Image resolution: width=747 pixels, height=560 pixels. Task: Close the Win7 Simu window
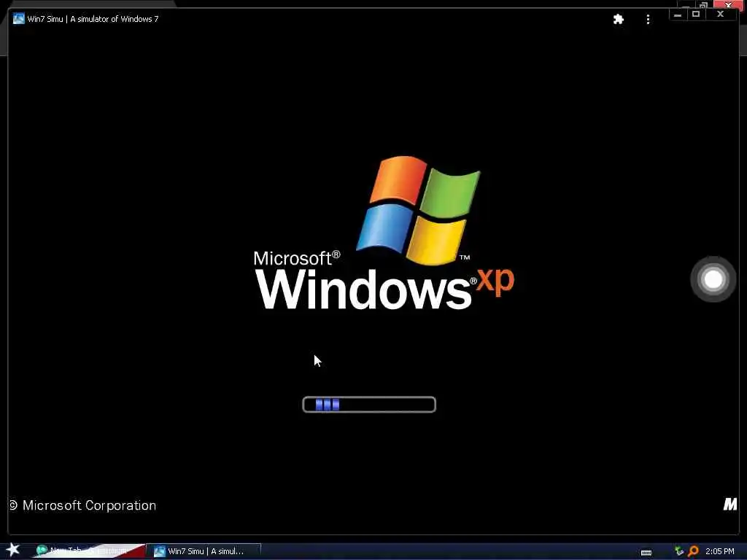(720, 15)
